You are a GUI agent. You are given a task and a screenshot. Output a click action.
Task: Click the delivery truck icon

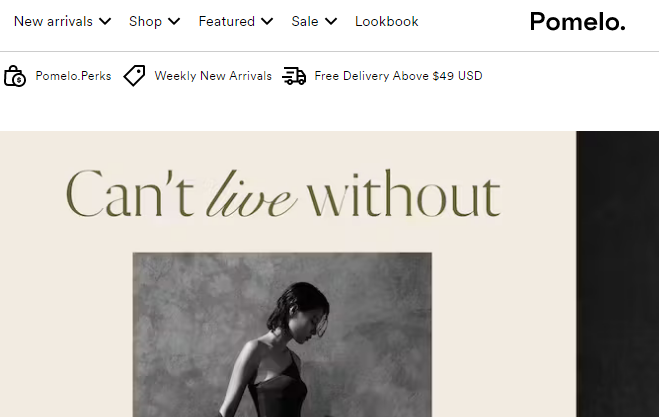tap(294, 76)
